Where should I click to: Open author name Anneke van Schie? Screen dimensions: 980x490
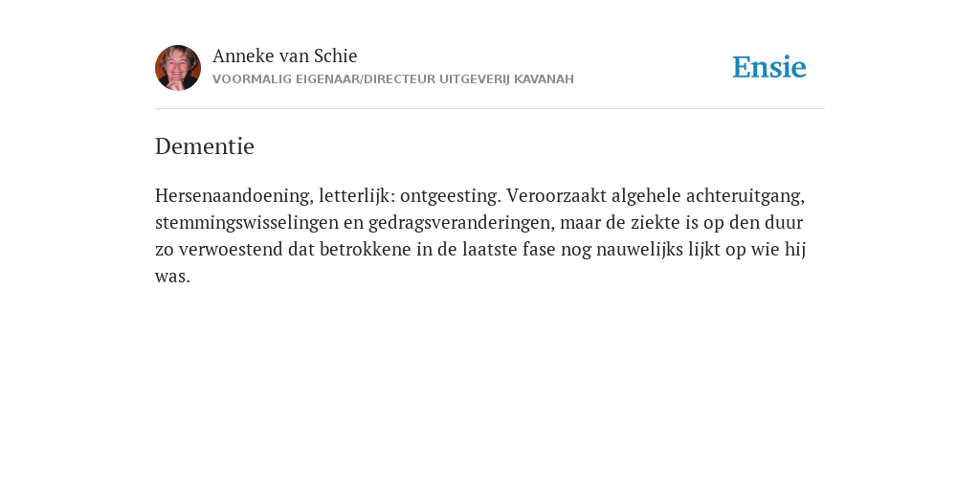285,56
